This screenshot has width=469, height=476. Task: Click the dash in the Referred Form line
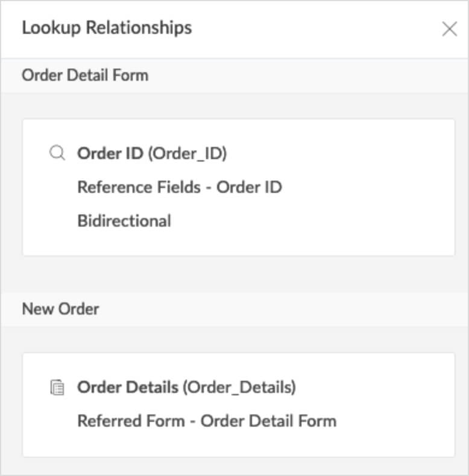point(193,421)
